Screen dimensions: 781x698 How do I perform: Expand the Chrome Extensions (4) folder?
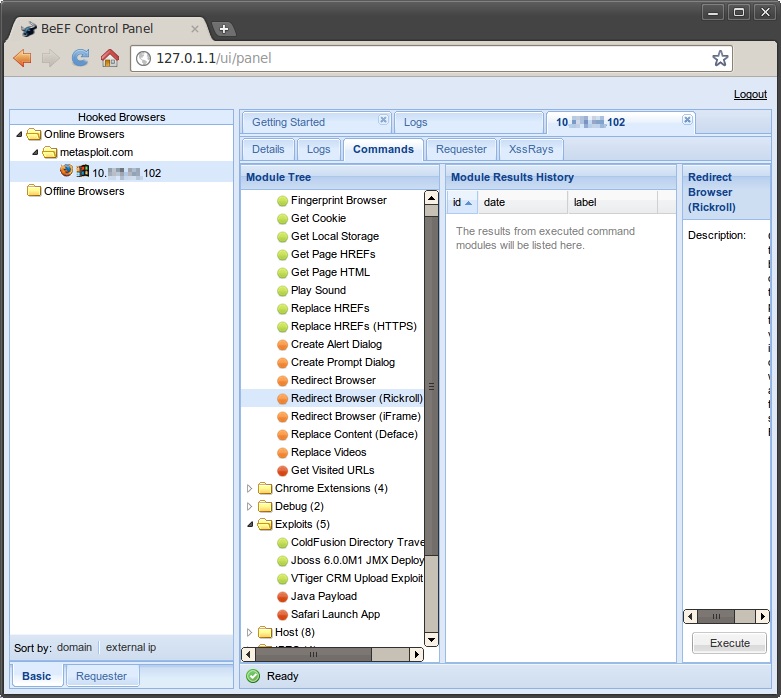250,488
